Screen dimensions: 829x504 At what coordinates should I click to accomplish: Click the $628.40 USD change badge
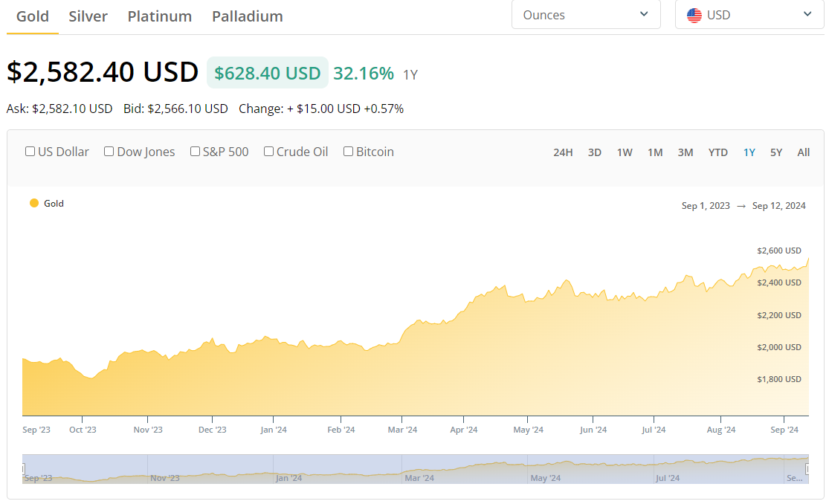pyautogui.click(x=268, y=72)
